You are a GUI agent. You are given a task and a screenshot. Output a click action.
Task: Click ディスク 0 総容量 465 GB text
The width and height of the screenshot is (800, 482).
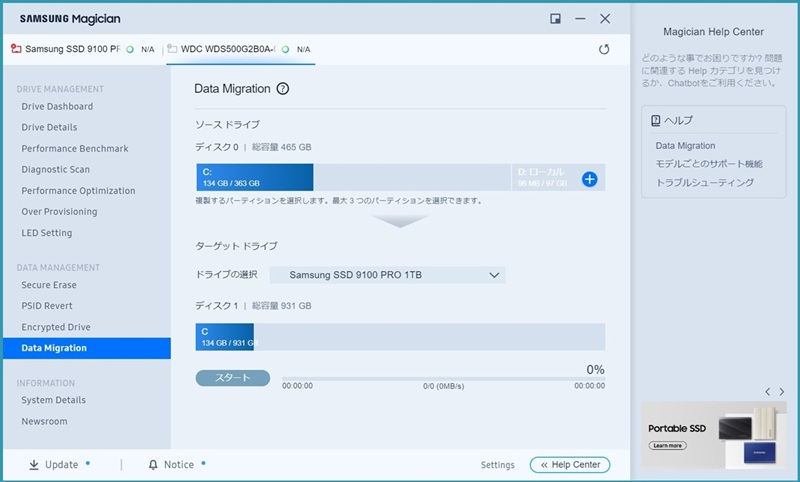(x=253, y=147)
